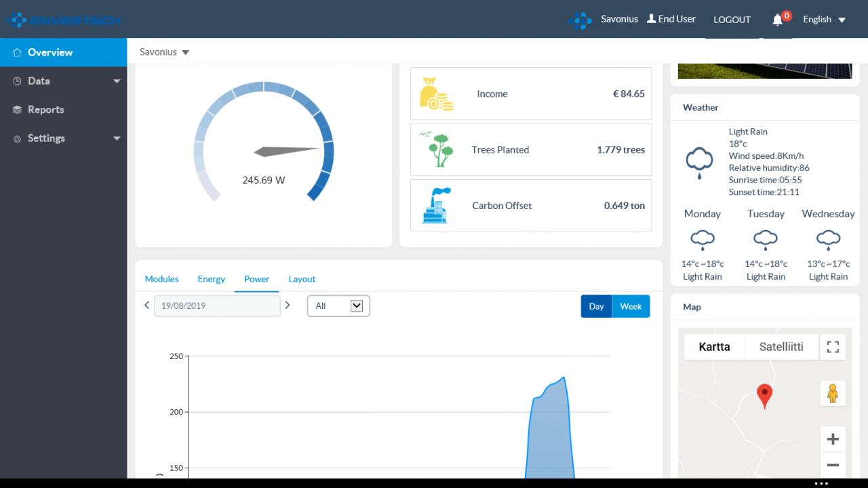868x488 pixels.
Task: Expand the Data sidebar menu
Action: click(x=63, y=81)
